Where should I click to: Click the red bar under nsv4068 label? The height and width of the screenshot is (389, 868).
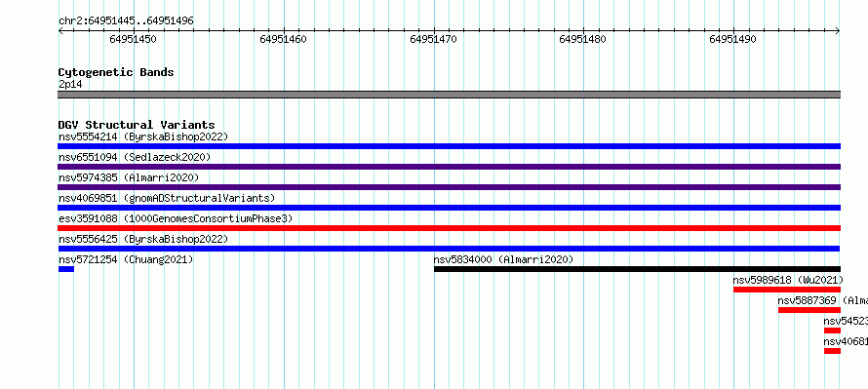pyautogui.click(x=832, y=351)
